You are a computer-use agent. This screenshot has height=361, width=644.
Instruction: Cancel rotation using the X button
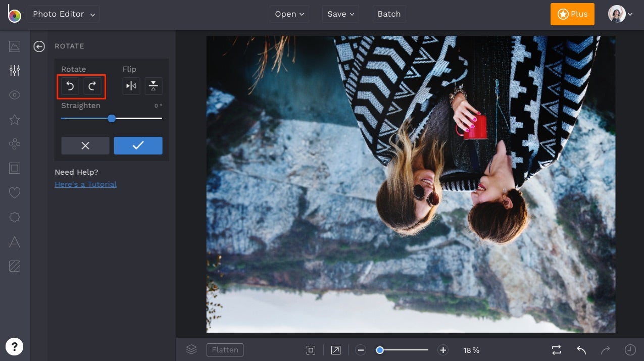85,145
